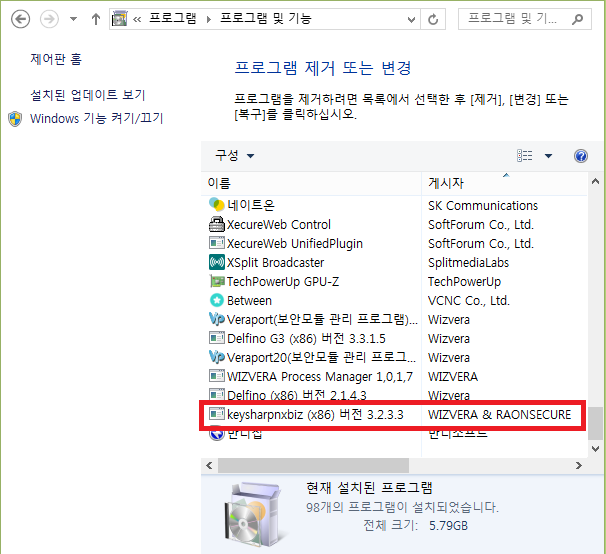Select XecureWeb UnifiedPlugin row
The image size is (606, 554).
point(295,244)
